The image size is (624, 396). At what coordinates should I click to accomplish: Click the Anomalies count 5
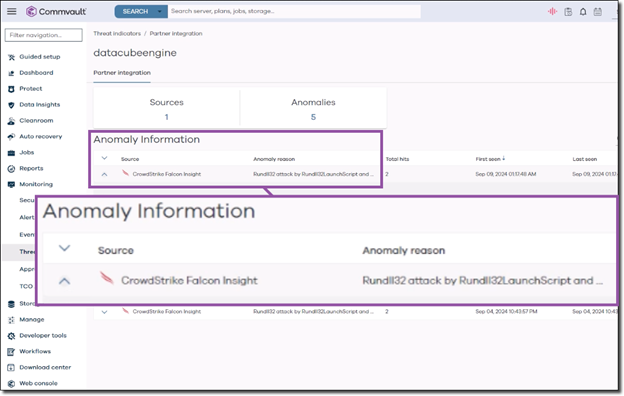pos(313,117)
